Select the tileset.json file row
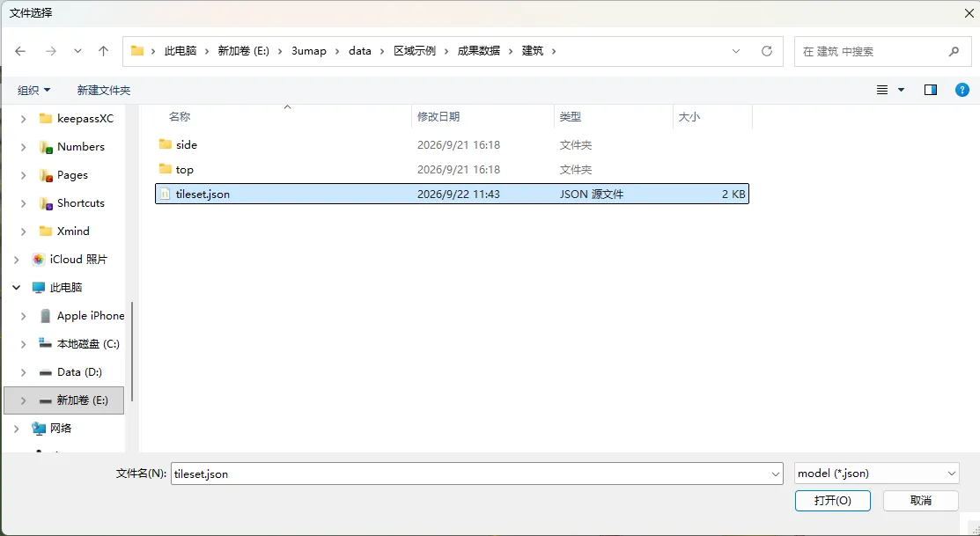Screen dimensions: 980x536 (452, 195)
